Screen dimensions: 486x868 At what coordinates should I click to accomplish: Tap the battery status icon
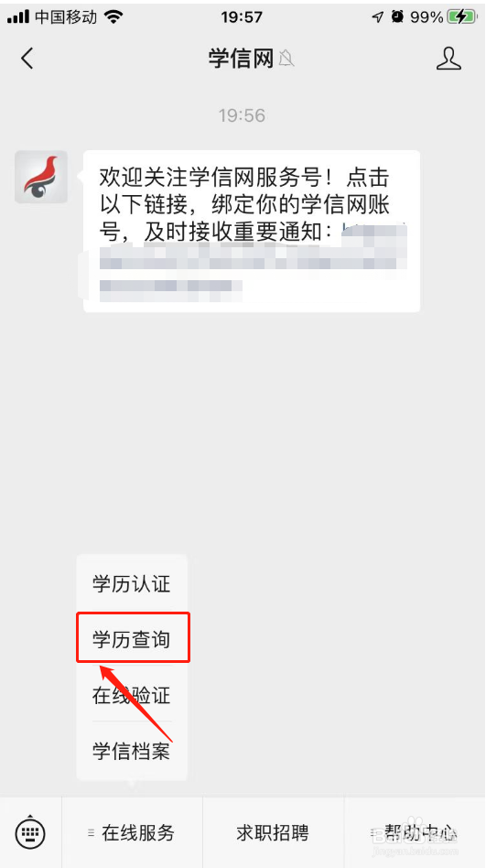(461, 17)
